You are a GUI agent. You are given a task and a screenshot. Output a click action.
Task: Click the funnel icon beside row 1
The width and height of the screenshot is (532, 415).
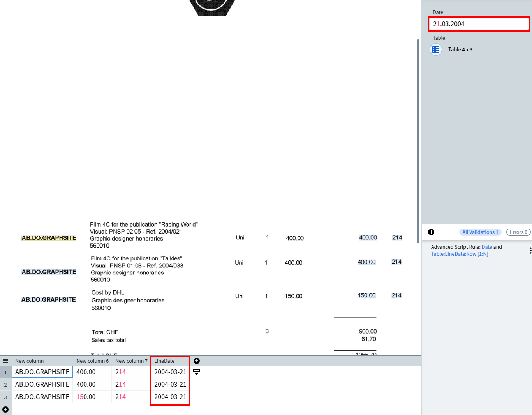click(x=196, y=372)
